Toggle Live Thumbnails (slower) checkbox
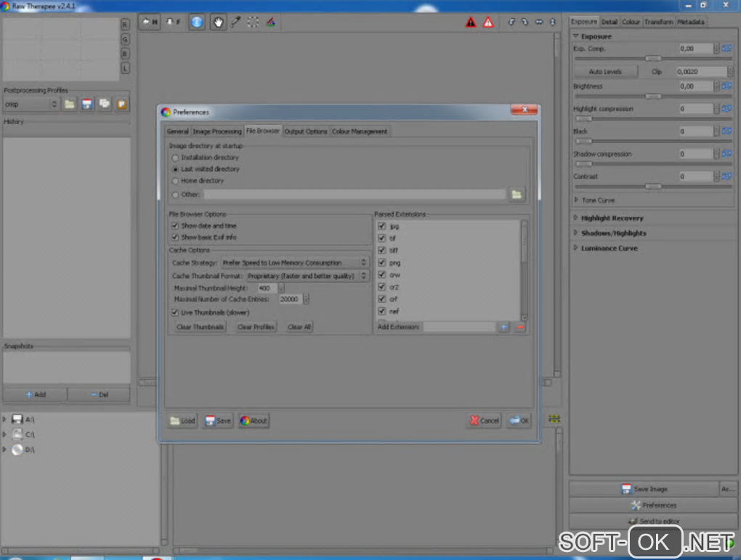The image size is (741, 560). click(x=175, y=312)
